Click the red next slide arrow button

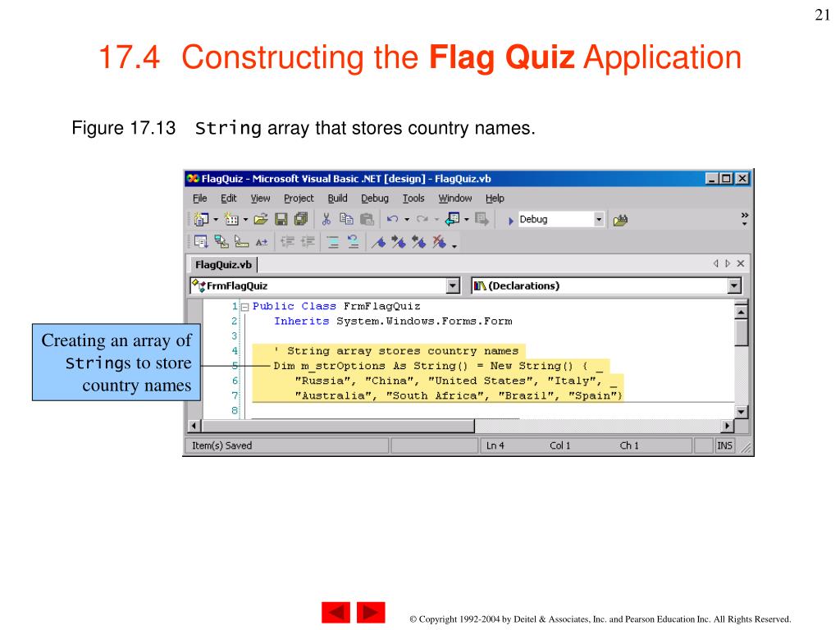tap(371, 612)
